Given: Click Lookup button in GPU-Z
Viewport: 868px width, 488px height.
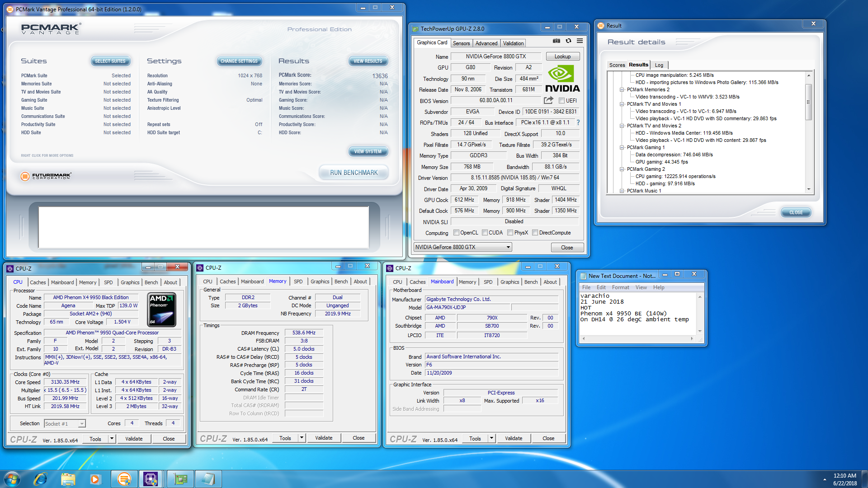Looking at the screenshot, I should [562, 56].
